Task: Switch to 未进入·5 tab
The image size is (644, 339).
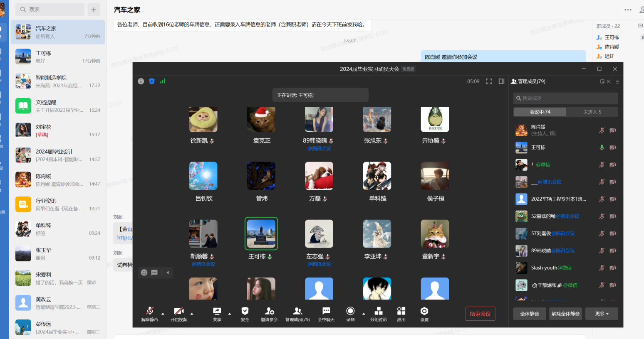Action: click(592, 112)
